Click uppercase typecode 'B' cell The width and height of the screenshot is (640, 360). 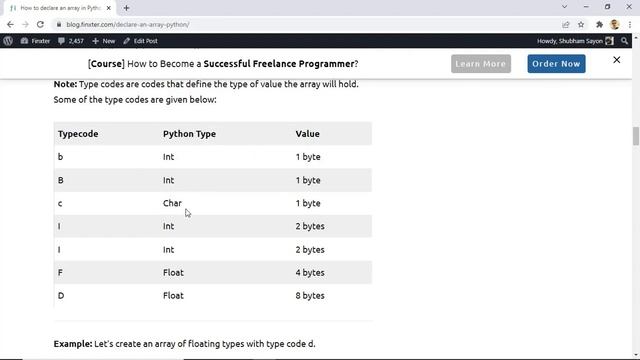(x=60, y=180)
